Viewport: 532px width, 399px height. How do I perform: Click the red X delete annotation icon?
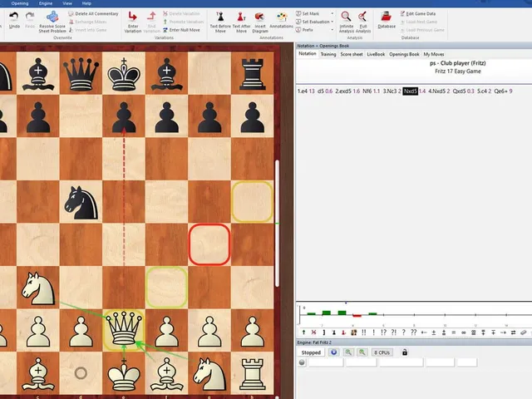314,332
